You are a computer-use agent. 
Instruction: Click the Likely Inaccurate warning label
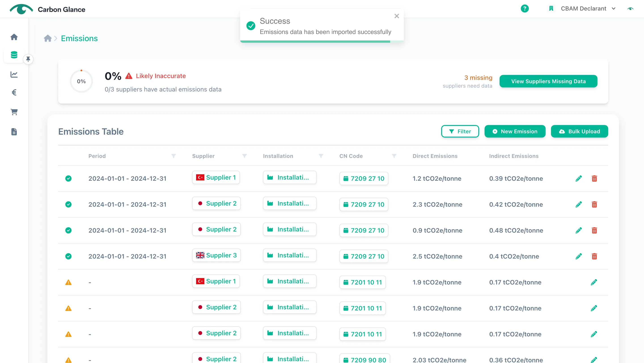(x=155, y=76)
